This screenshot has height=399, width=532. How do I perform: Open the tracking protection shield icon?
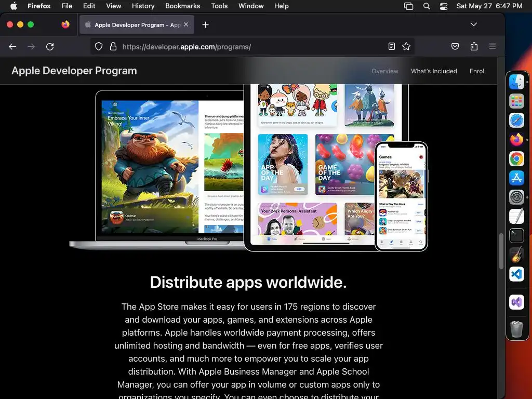point(99,46)
